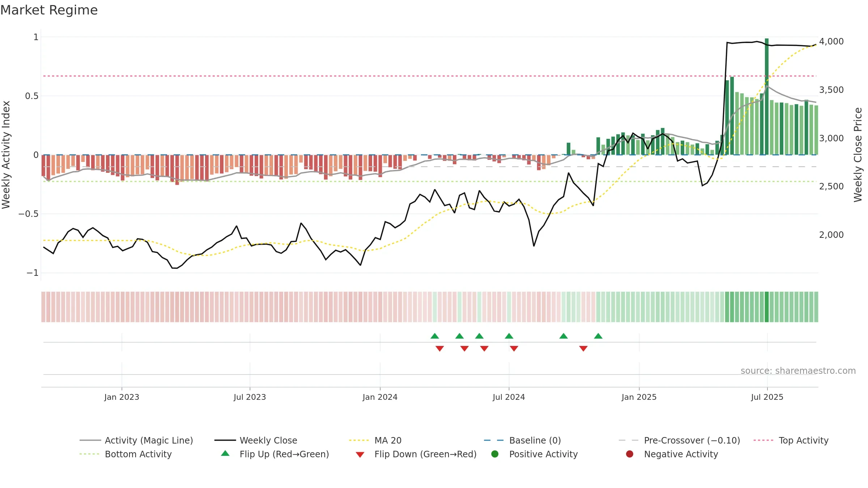Click the Market Regime chart title
This screenshot has width=868, height=488.
click(49, 10)
